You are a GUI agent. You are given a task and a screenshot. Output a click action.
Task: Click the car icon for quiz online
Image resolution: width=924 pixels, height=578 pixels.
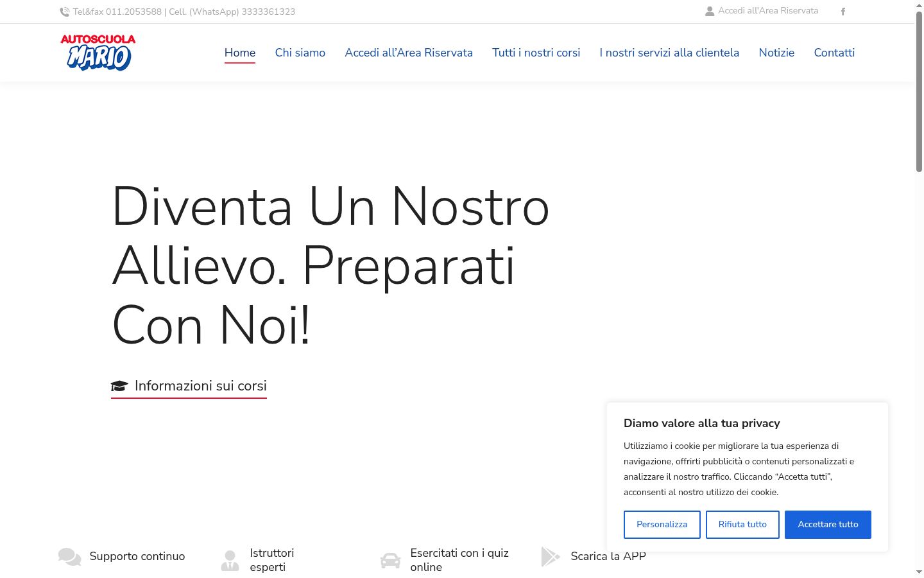[390, 560]
